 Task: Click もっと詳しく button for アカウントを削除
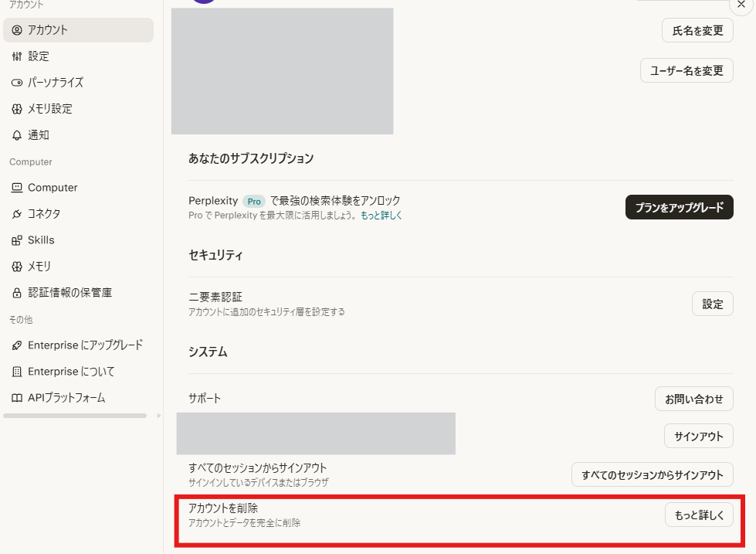click(x=699, y=515)
